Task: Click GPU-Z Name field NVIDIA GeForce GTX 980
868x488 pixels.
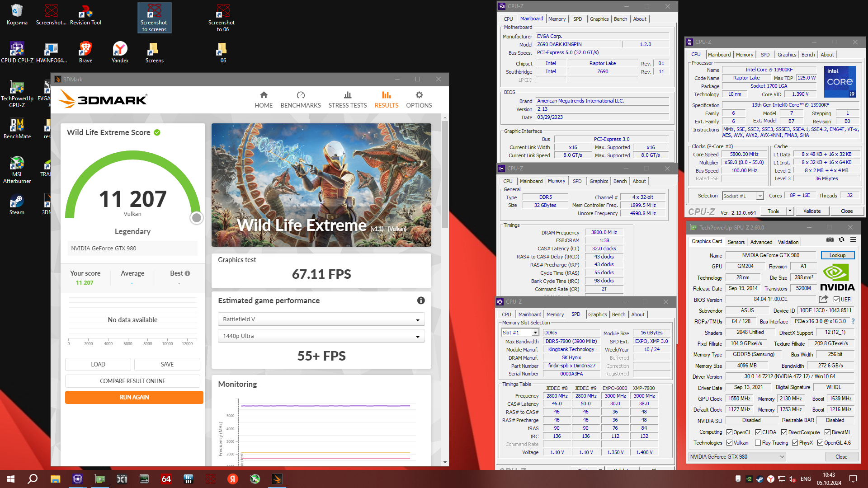Action: [770, 255]
